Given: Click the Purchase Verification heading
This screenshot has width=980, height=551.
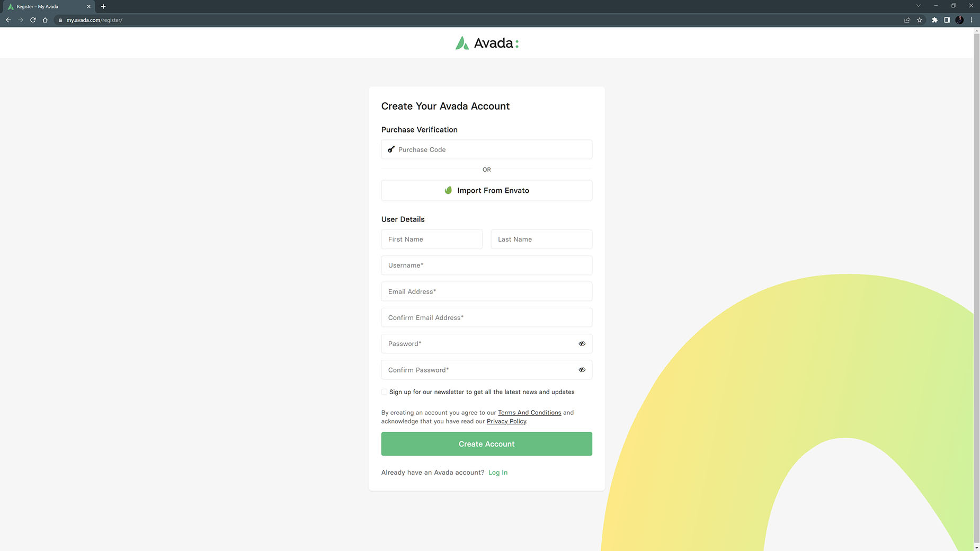Looking at the screenshot, I should pos(420,130).
